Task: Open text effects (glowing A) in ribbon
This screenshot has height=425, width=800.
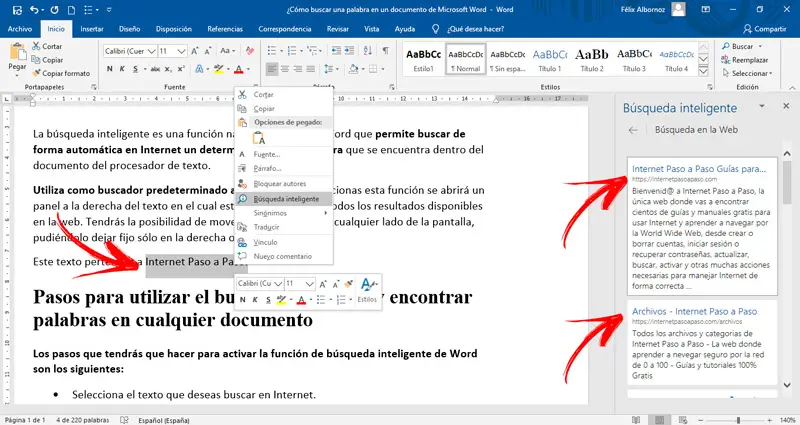Action: coord(199,69)
